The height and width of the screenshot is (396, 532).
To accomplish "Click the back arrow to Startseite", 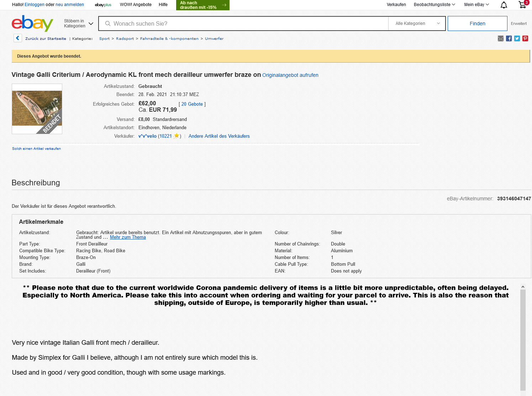I will coord(18,38).
